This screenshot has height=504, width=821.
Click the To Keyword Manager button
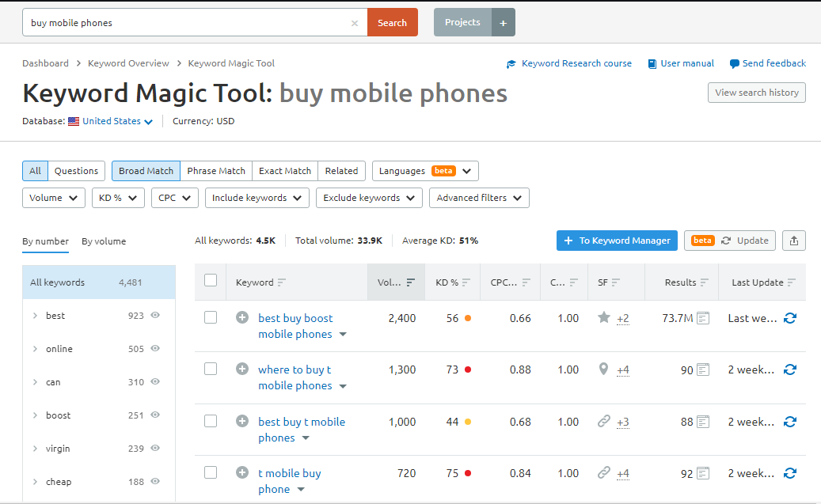617,241
